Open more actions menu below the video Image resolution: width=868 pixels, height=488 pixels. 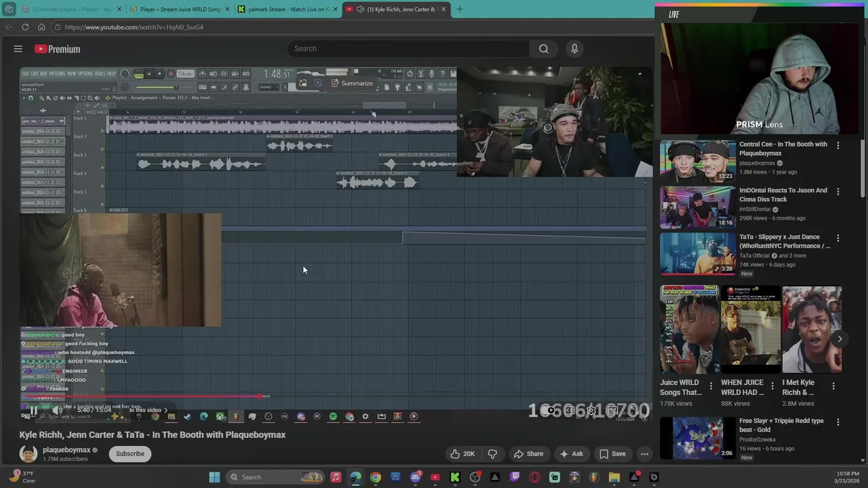pyautogui.click(x=644, y=453)
